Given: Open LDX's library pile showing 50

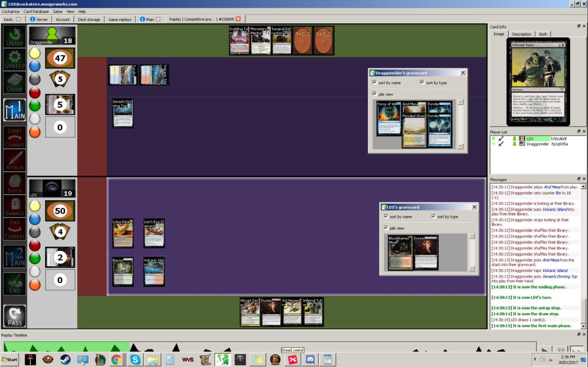Looking at the screenshot, I should pos(60,211).
